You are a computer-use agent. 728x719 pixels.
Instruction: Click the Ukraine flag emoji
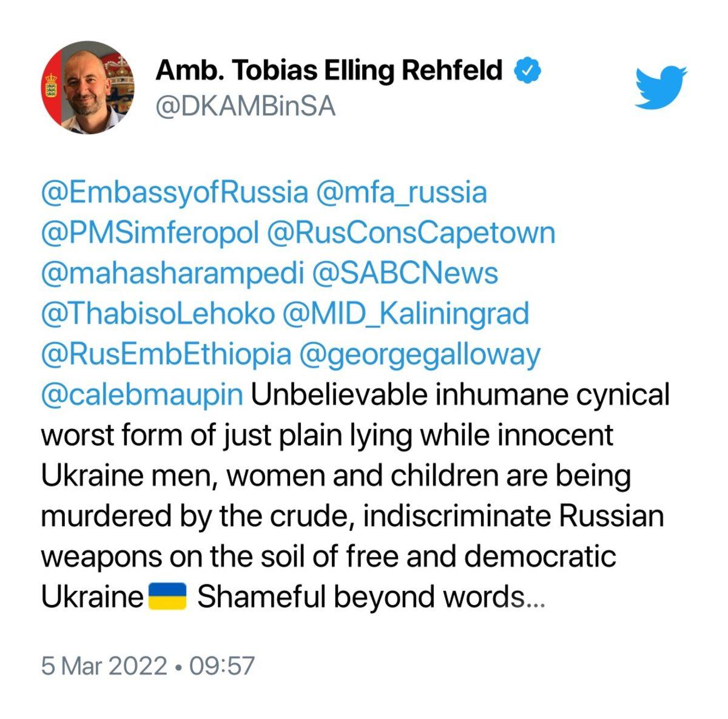click(167, 596)
